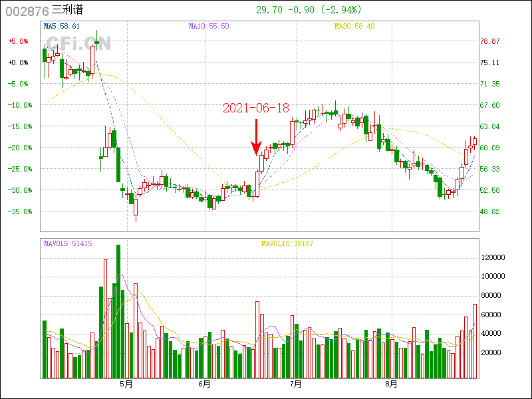Click the -35.0% axis label
Viewport: 532px width, 399px height.
pos(20,211)
